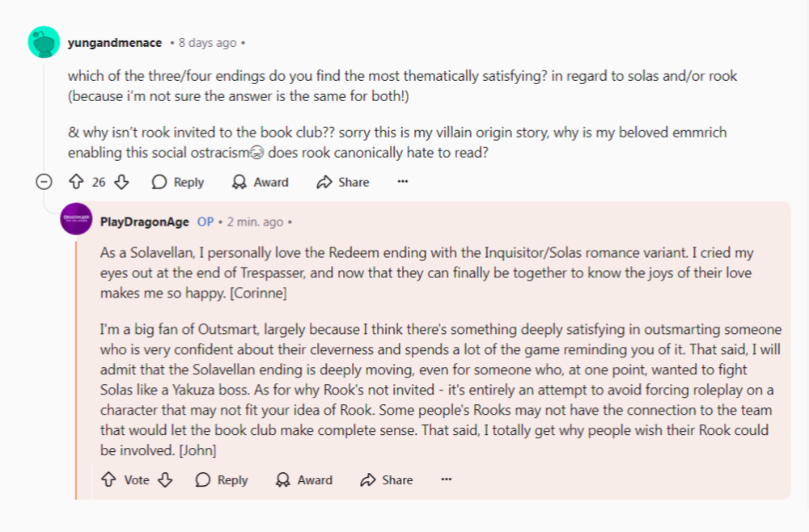Open PlayDragonAge's profile link
The height and width of the screenshot is (532, 809).
(145, 222)
